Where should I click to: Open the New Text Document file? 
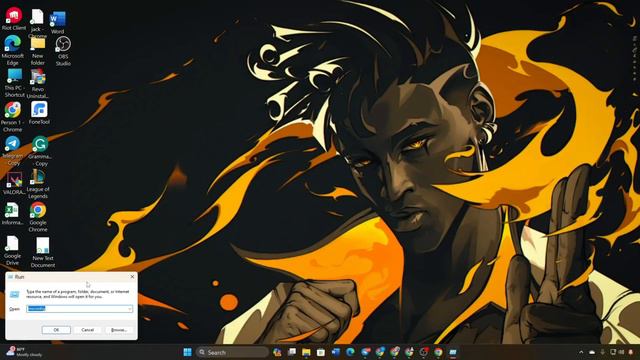click(42, 253)
